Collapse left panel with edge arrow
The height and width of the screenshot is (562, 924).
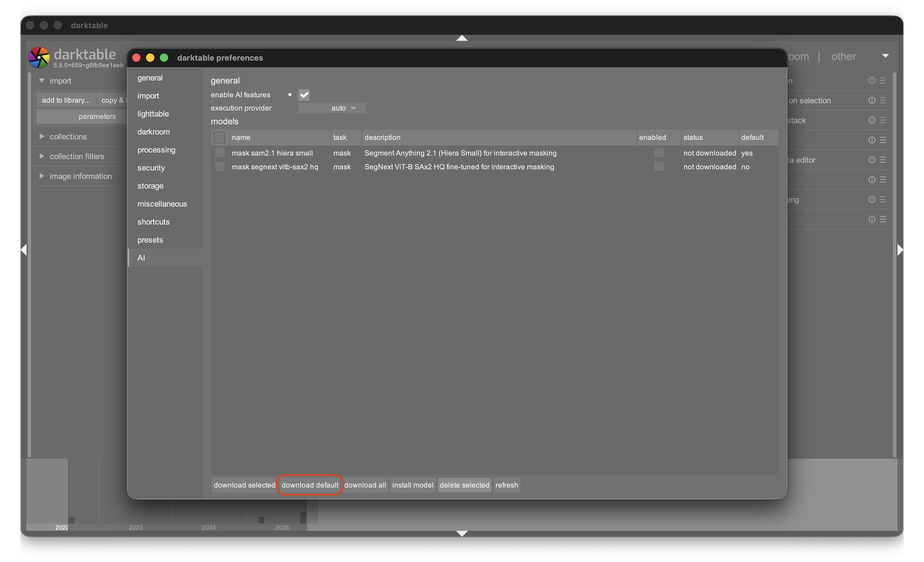[24, 249]
